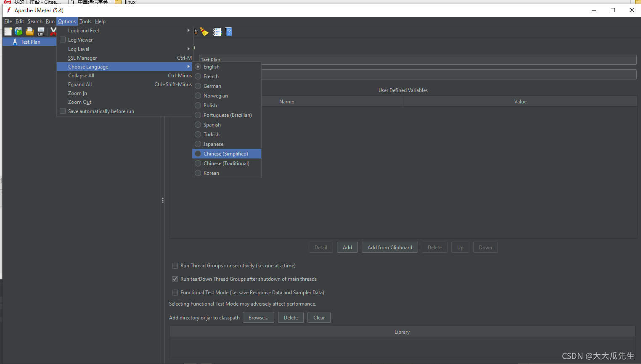Select German language option
The height and width of the screenshot is (364, 641).
227,86
